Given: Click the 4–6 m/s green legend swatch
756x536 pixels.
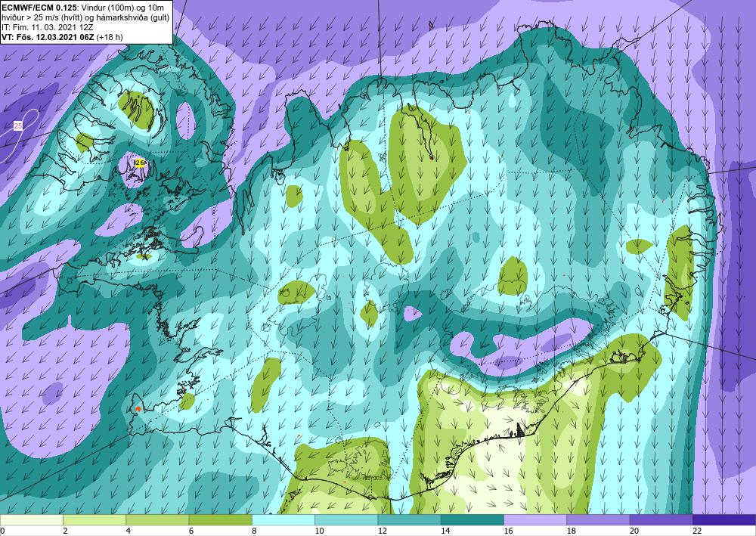Looking at the screenshot, I should click(x=158, y=520).
